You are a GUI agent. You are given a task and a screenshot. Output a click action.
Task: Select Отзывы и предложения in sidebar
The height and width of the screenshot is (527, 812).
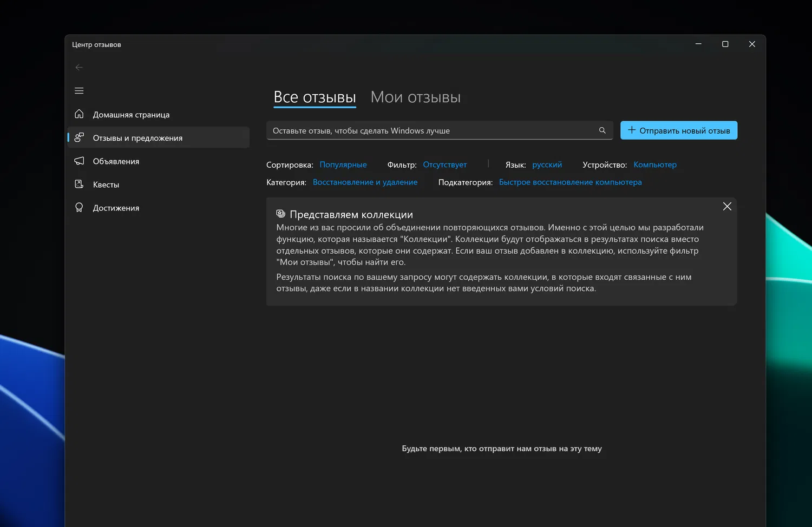coord(159,137)
